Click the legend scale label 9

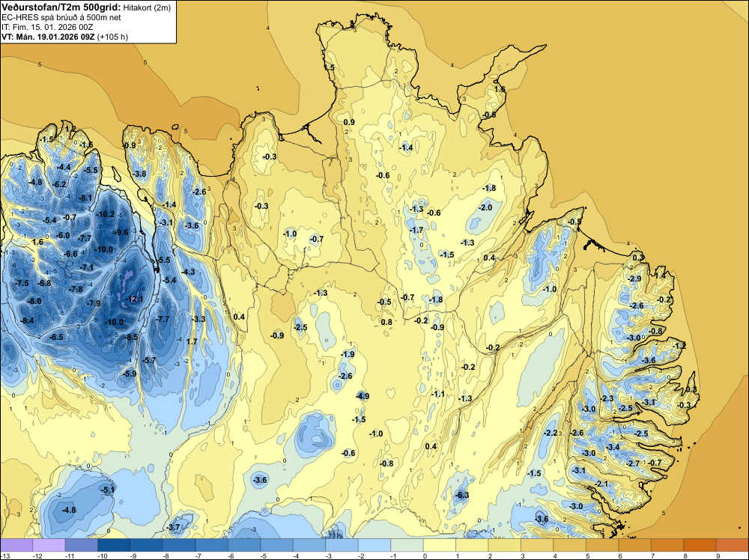(718, 556)
